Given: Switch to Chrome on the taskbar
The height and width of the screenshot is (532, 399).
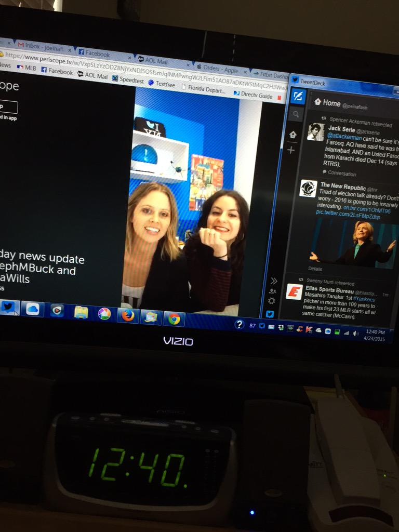Looking at the screenshot, I should coord(174,319).
